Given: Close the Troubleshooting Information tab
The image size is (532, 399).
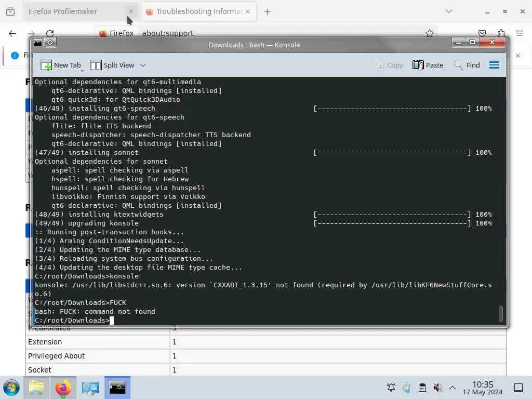Looking at the screenshot, I should point(248,11).
